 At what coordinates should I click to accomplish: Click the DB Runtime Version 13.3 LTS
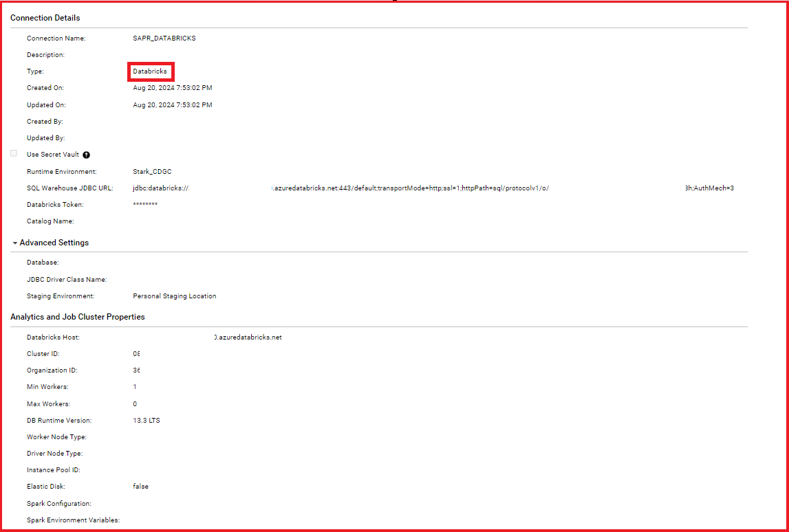click(x=147, y=420)
